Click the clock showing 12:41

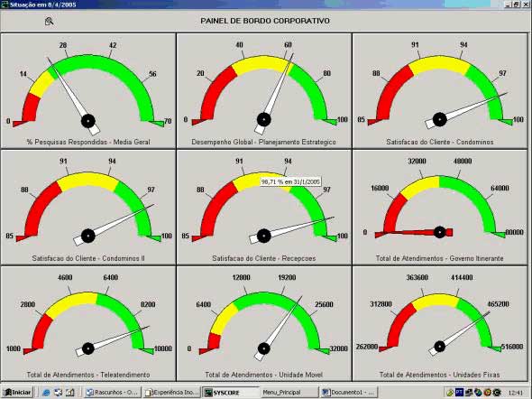pos(516,393)
